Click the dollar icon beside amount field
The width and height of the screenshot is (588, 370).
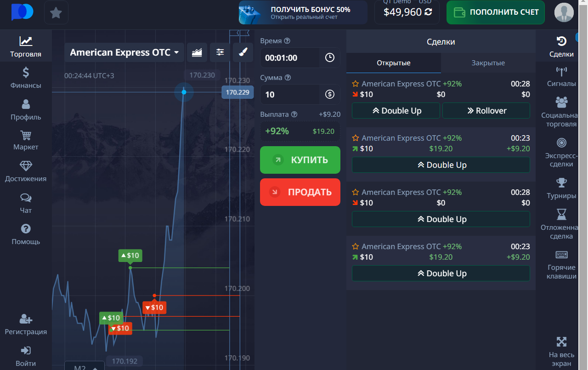(x=330, y=94)
